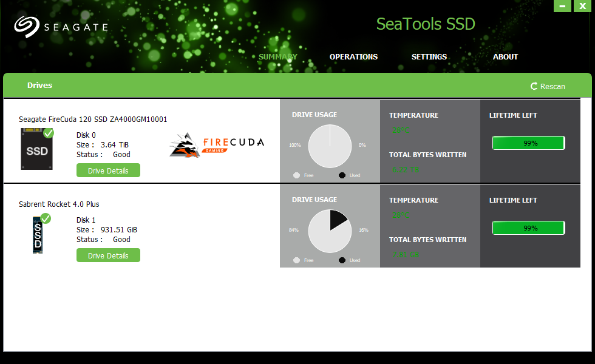
Task: Click the Drives header label
Action: (x=40, y=86)
